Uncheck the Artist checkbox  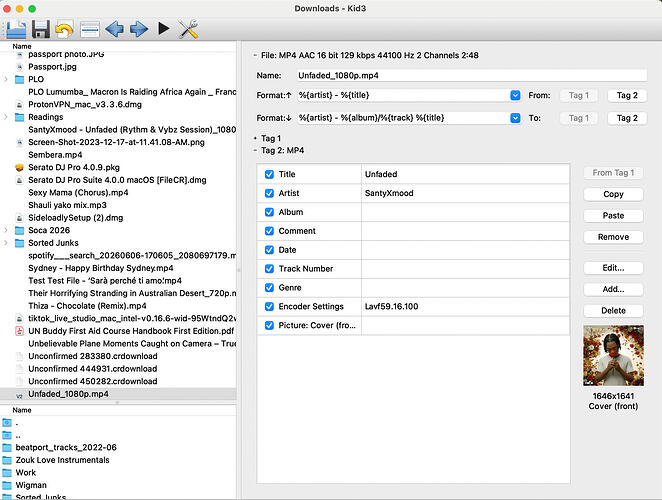[x=269, y=193]
